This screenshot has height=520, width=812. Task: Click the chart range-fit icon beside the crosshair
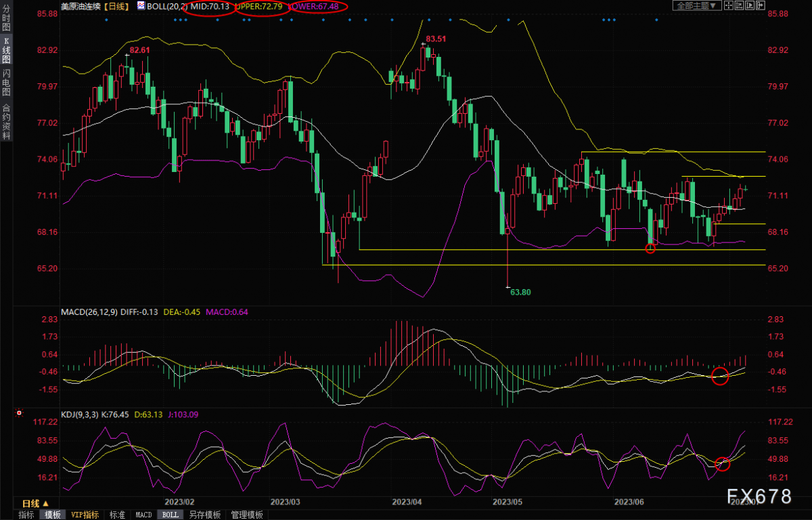point(739,5)
